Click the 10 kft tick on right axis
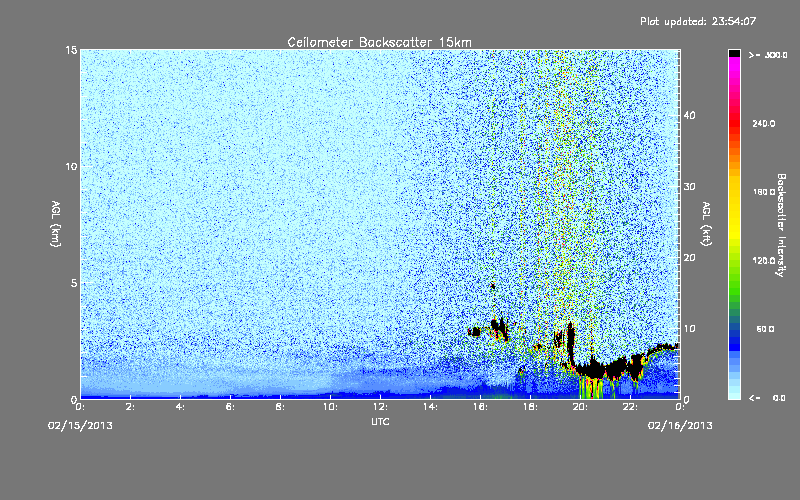The image size is (800, 500). tap(689, 329)
